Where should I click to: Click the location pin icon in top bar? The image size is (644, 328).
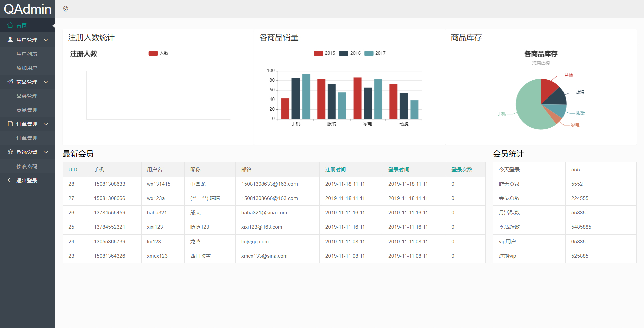point(65,9)
